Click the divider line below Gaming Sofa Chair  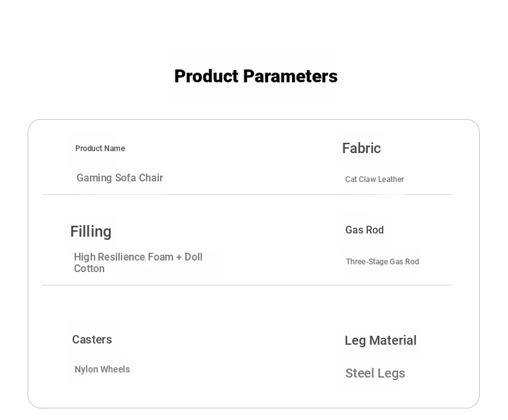pos(247,194)
